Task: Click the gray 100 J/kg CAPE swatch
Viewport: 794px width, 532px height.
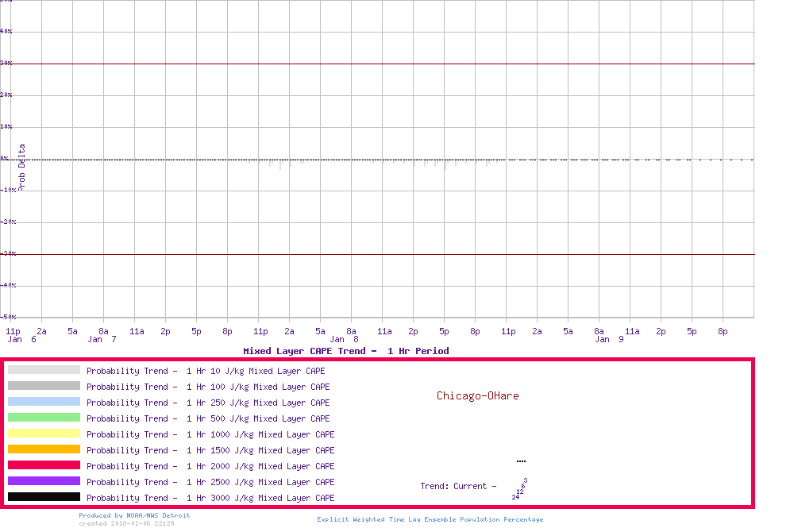Action: click(44, 386)
